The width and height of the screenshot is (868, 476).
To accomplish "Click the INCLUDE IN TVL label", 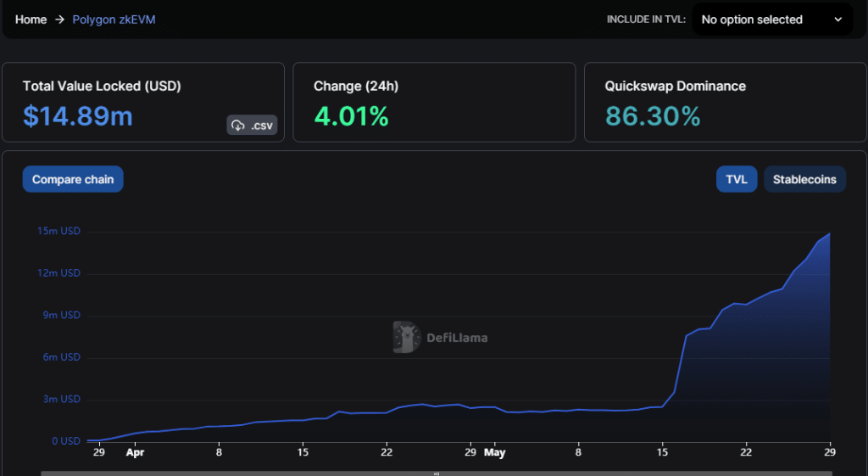I will click(646, 20).
